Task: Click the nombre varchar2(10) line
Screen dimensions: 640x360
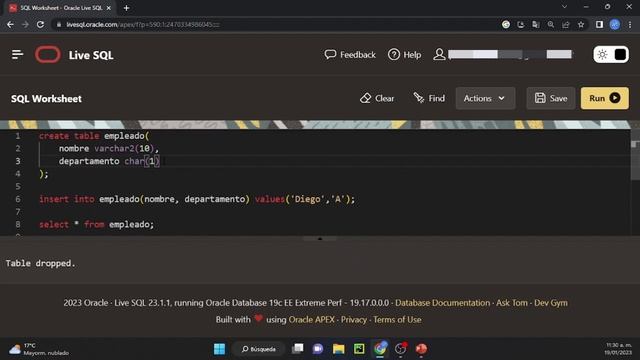Action: 109,149
